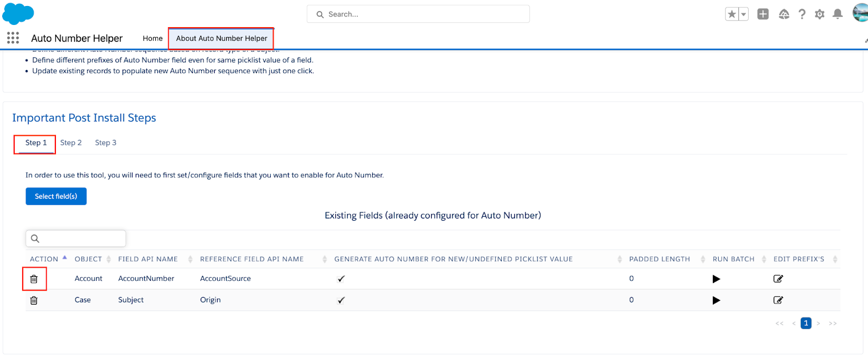Open Favorites star icon
Image resolution: width=868 pixels, height=355 pixels.
(732, 14)
